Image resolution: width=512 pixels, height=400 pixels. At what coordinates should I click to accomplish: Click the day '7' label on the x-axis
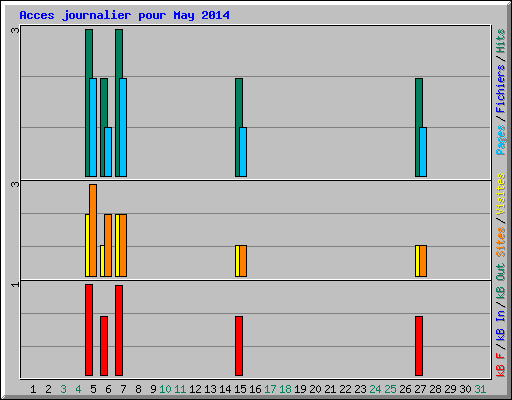[123, 389]
